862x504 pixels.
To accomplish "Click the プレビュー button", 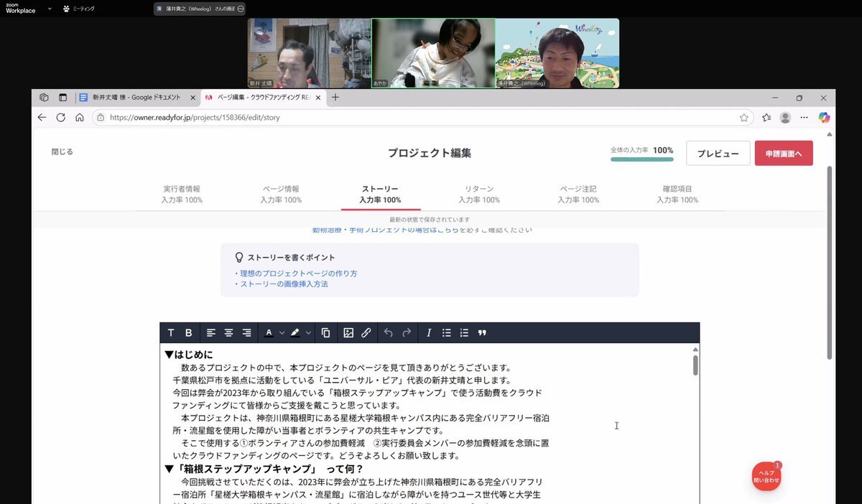I will point(718,154).
